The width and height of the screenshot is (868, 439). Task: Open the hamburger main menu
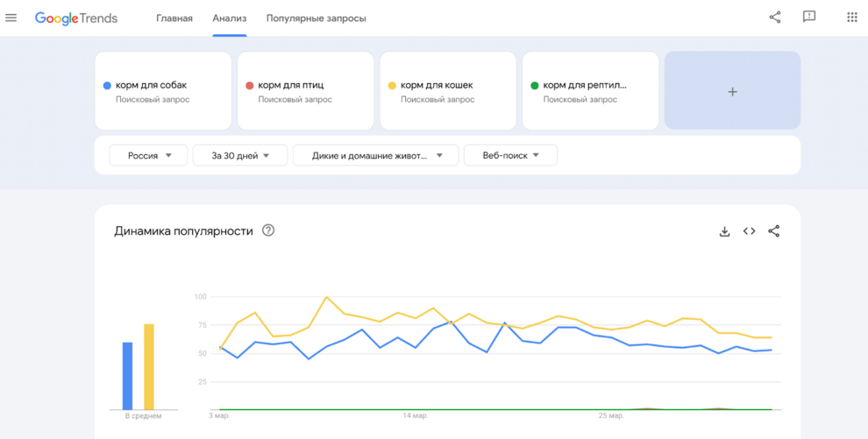[x=11, y=18]
